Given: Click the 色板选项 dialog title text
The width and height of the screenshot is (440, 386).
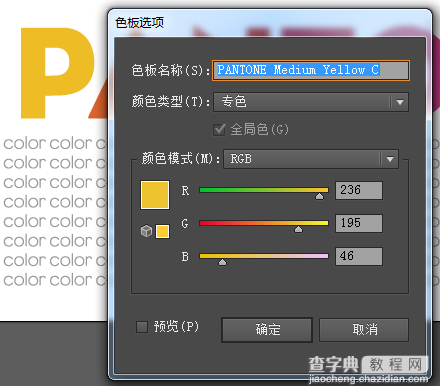Looking at the screenshot, I should click(140, 23).
